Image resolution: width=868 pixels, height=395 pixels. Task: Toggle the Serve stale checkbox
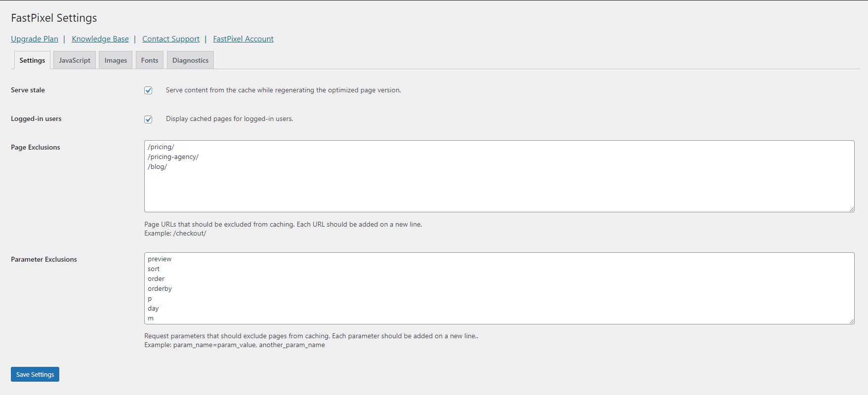(x=148, y=90)
